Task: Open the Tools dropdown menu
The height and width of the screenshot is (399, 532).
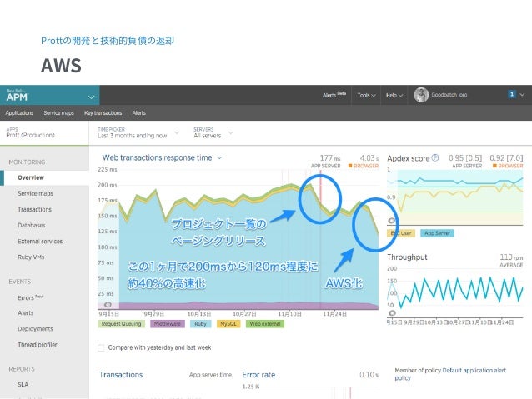Action: [x=366, y=95]
